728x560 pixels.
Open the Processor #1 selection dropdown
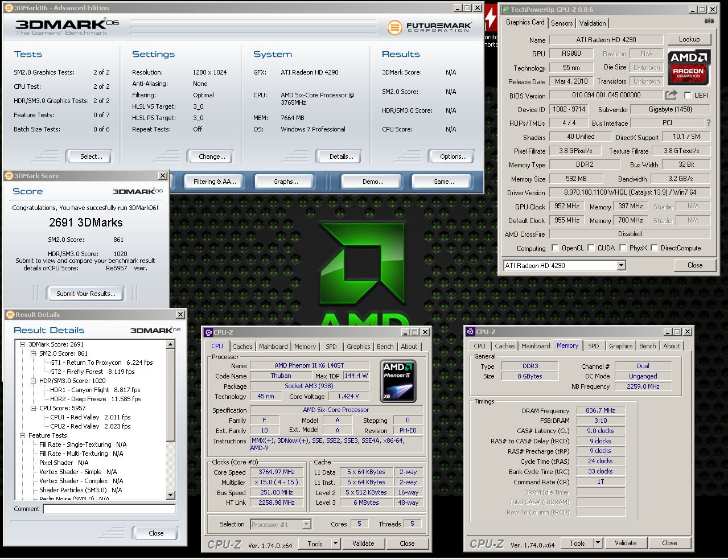pos(306,525)
